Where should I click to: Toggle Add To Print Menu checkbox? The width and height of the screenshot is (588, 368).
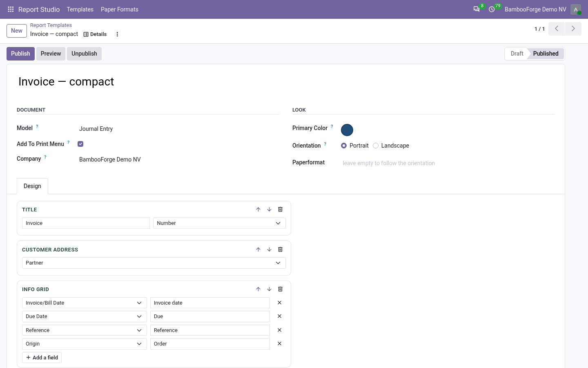(80, 144)
